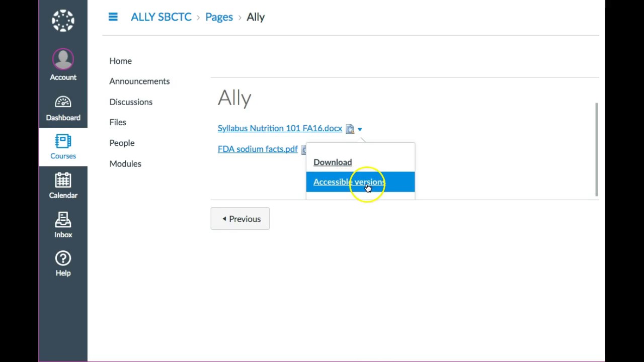Screen dimensions: 644x362
Task: Select Accessible versions in the dropdown menu
Action: coord(349,182)
